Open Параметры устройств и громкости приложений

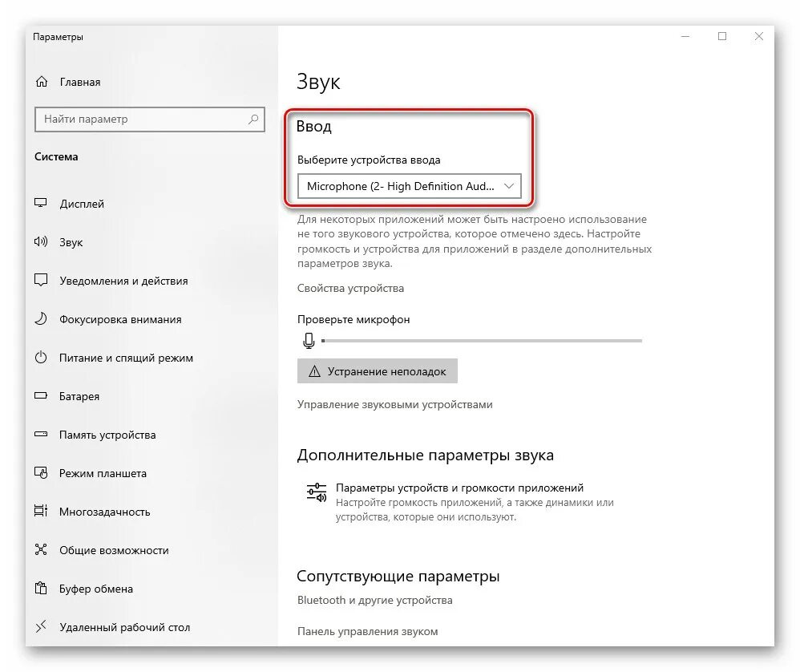[x=459, y=488]
